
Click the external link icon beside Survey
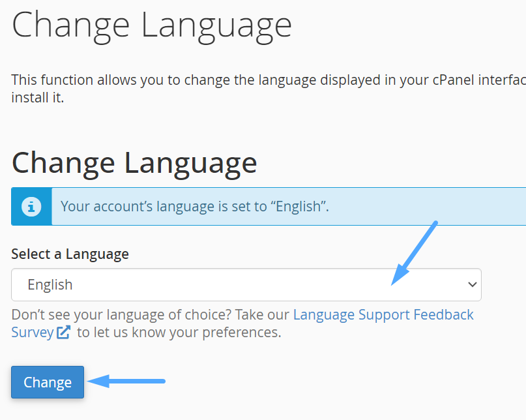click(63, 333)
